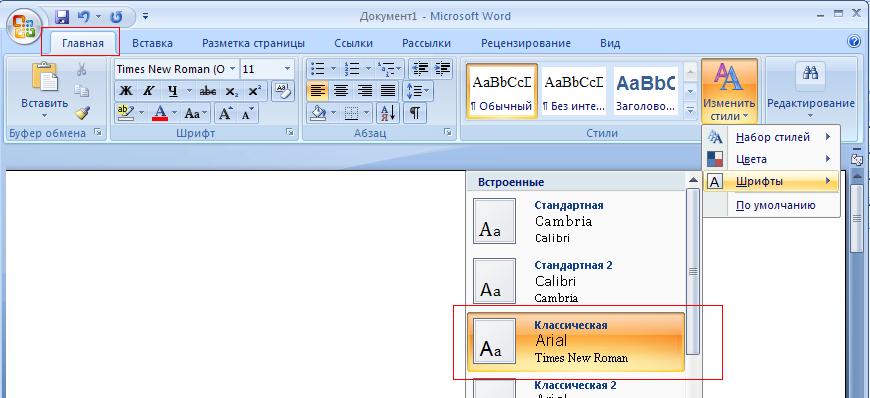This screenshot has height=398, width=870.
Task: Click the Copy icon in Буфер обмена
Action: (x=82, y=91)
